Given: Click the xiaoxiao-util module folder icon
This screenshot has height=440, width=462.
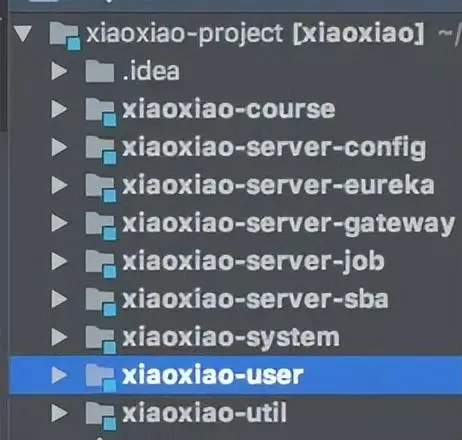Looking at the screenshot, I should [100, 416].
